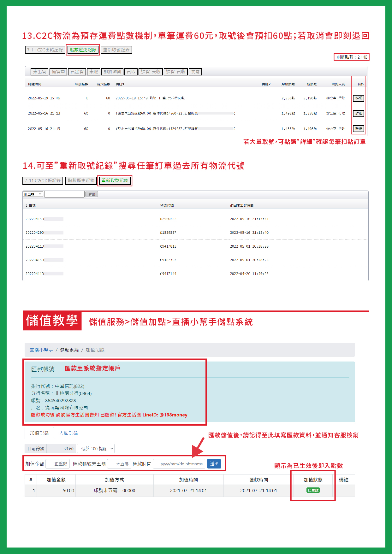Select the 即將逾期 status filter
This screenshot has width=392, height=554.
click(x=112, y=72)
